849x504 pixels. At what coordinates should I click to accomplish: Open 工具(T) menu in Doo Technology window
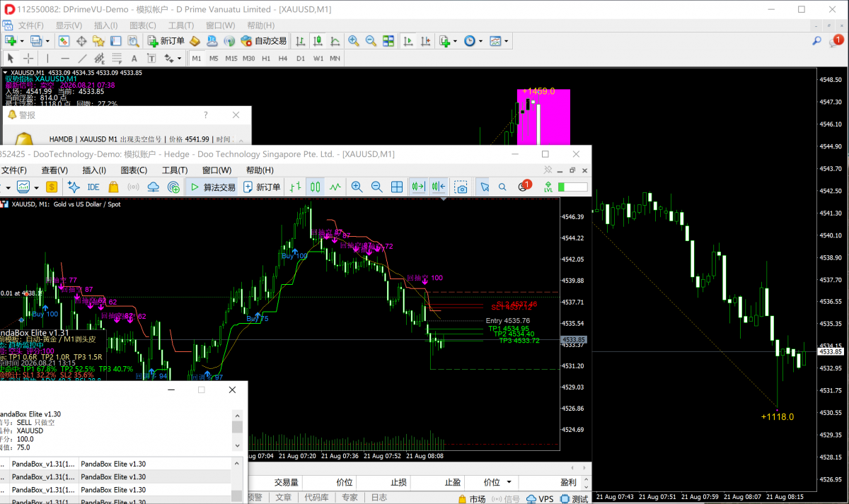[175, 170]
